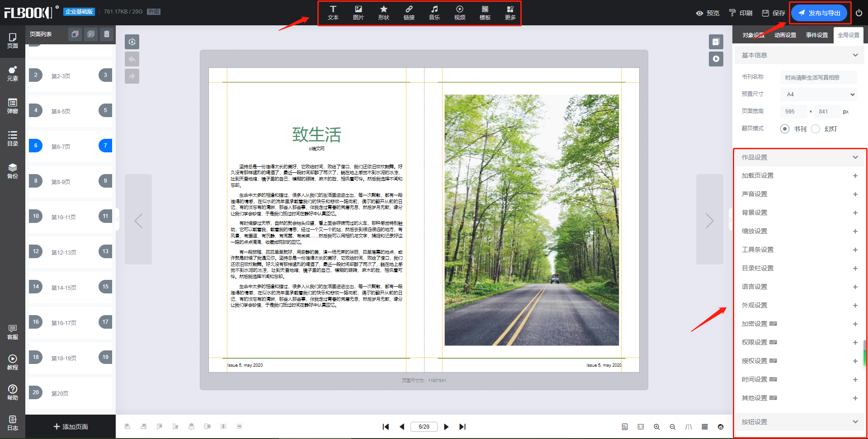Click the 保存 save button

[x=774, y=13]
